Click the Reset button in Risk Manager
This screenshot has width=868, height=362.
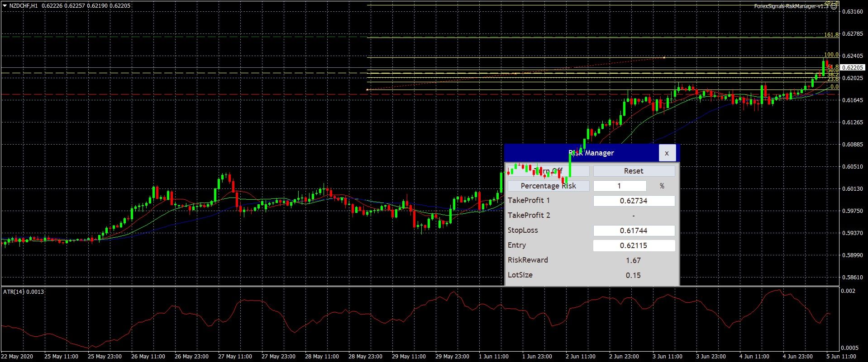click(x=634, y=171)
